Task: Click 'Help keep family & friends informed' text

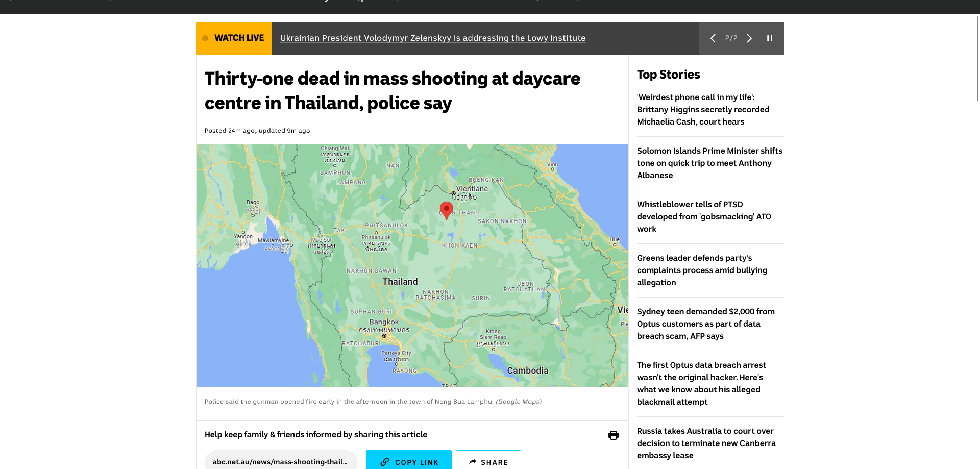Action: tap(316, 435)
